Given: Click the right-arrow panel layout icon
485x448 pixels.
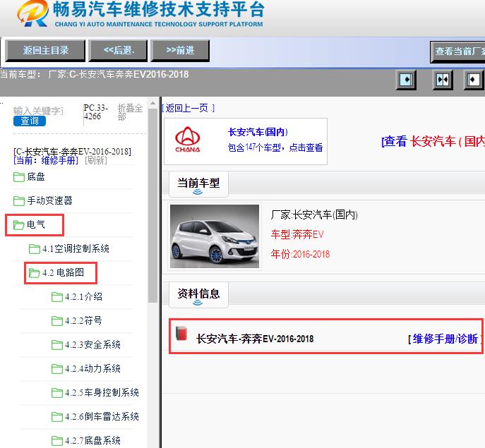Looking at the screenshot, I should 406,80.
